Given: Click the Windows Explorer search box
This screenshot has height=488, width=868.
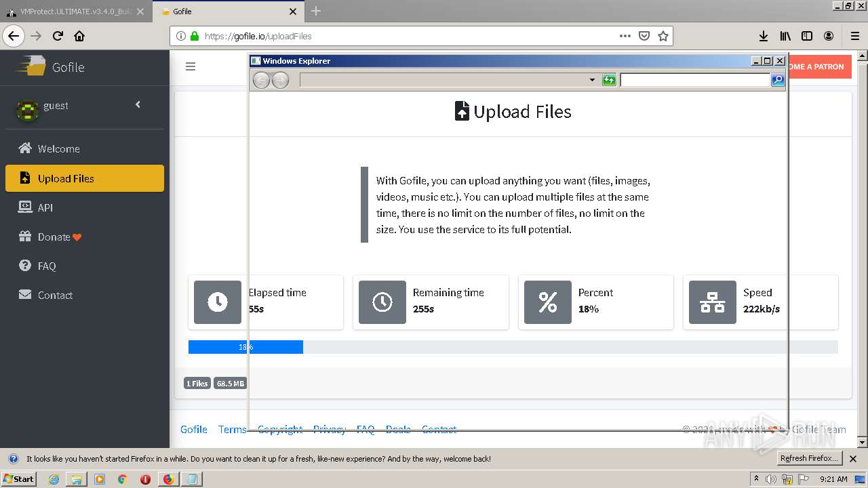Looking at the screenshot, I should point(695,80).
